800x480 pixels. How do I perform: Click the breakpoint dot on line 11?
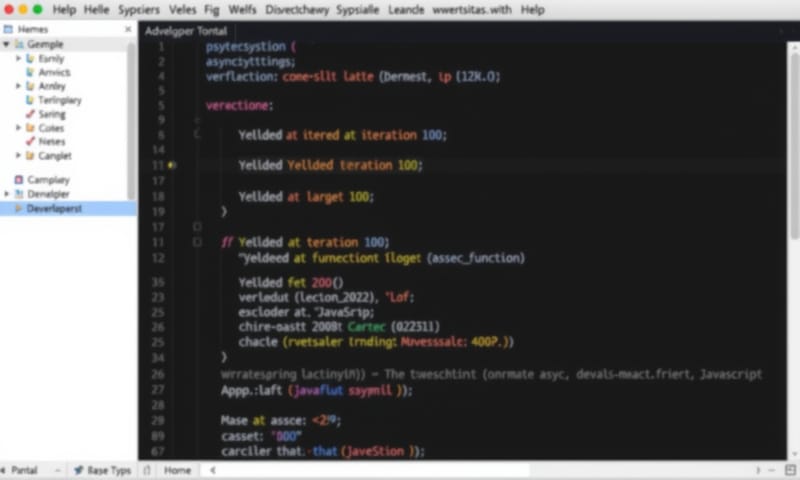point(172,165)
